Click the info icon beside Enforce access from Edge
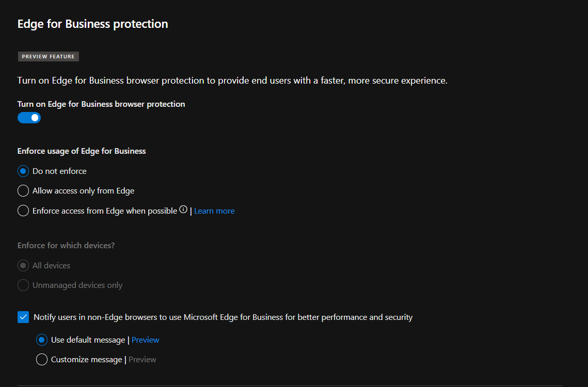The height and width of the screenshot is (387, 588). click(183, 209)
